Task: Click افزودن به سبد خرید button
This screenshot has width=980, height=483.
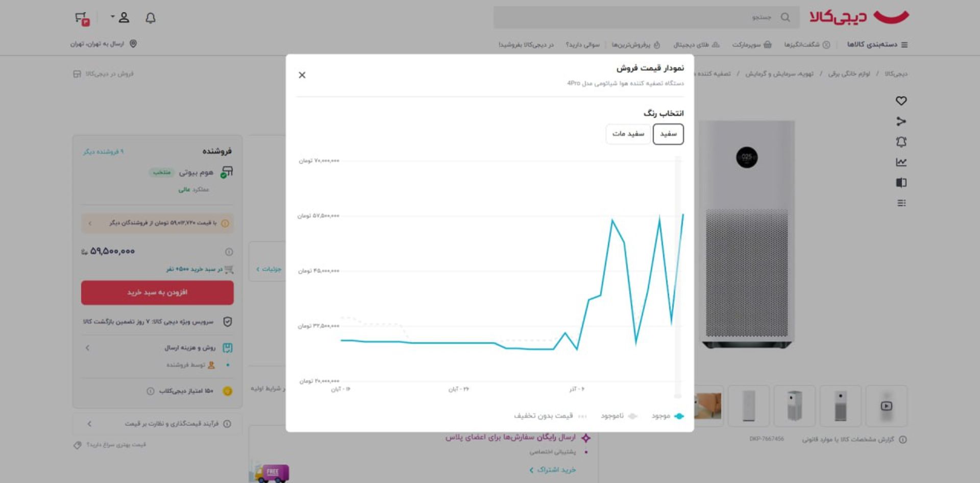Action: click(x=157, y=293)
